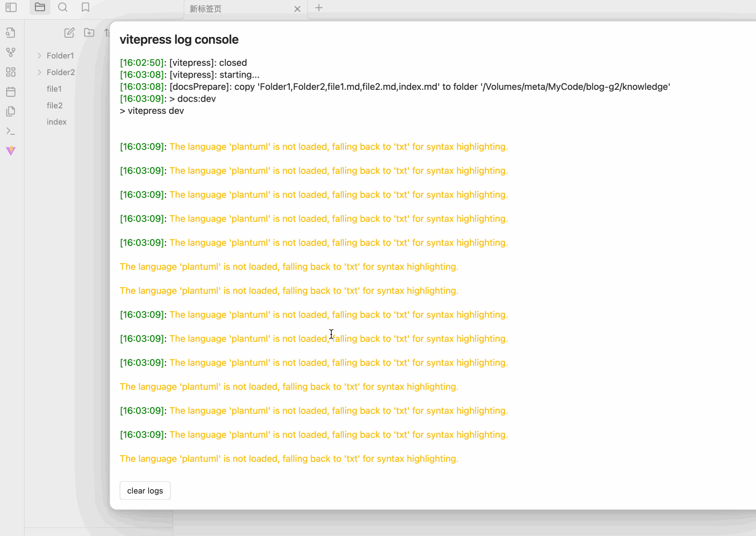The height and width of the screenshot is (536, 756).
Task: Select Folder1 in the file tree
Action: tap(60, 55)
